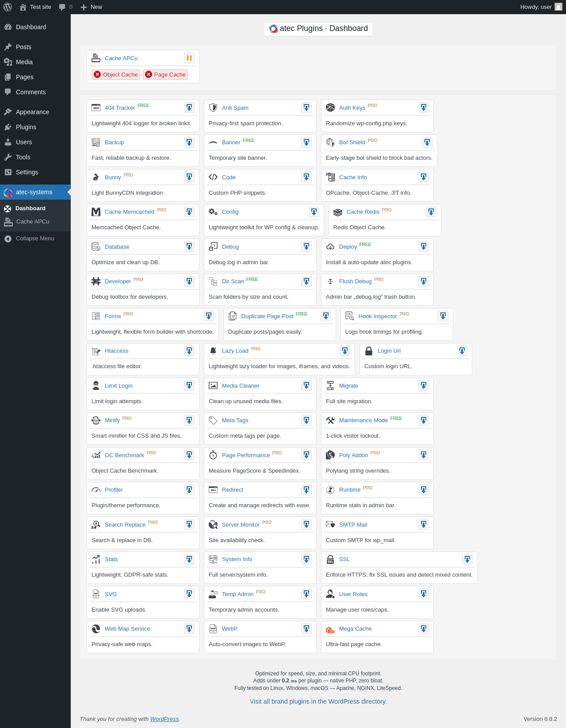
Task: Click the Duplicate Page Post download icon
Action: point(326,316)
